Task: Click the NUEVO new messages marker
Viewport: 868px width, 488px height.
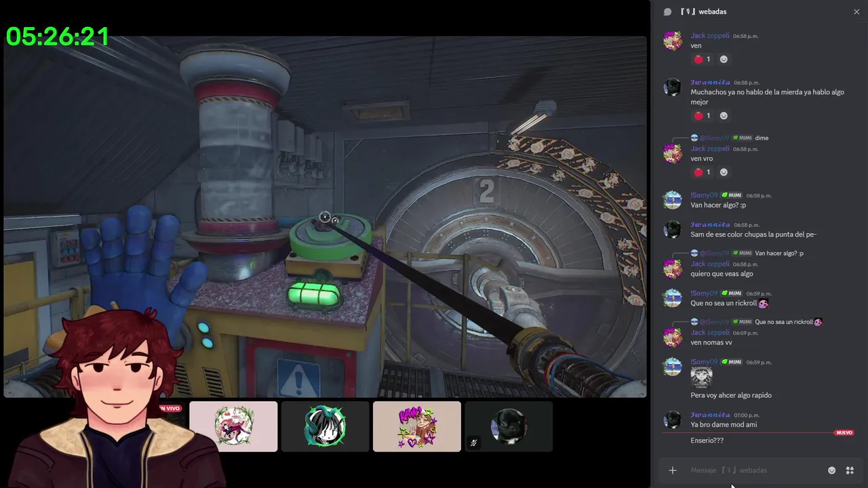Action: click(x=844, y=432)
